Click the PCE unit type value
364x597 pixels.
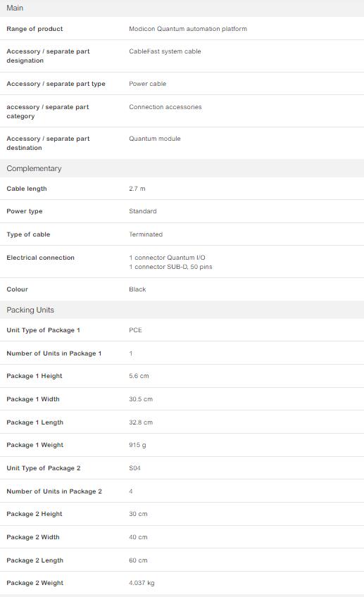(x=135, y=330)
